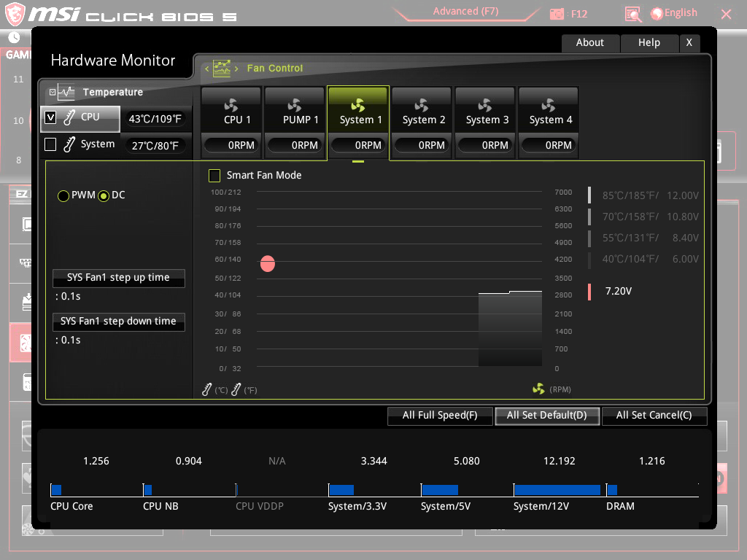The image size is (747, 560).
Task: Click the SYS Fan1 step up time button
Action: click(119, 278)
